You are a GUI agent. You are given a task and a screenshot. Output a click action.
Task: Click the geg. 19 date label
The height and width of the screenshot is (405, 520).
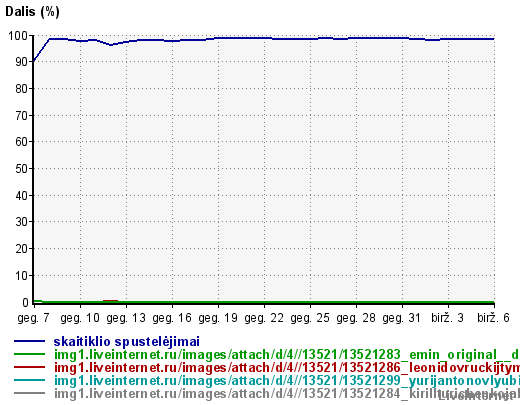(218, 318)
